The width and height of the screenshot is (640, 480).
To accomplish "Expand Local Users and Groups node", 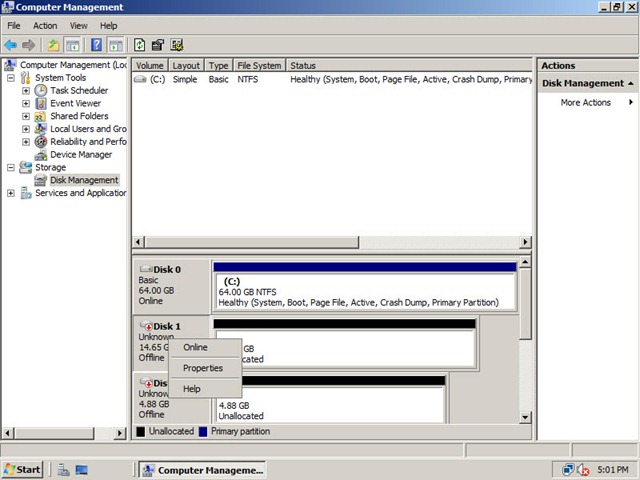I will (26, 129).
